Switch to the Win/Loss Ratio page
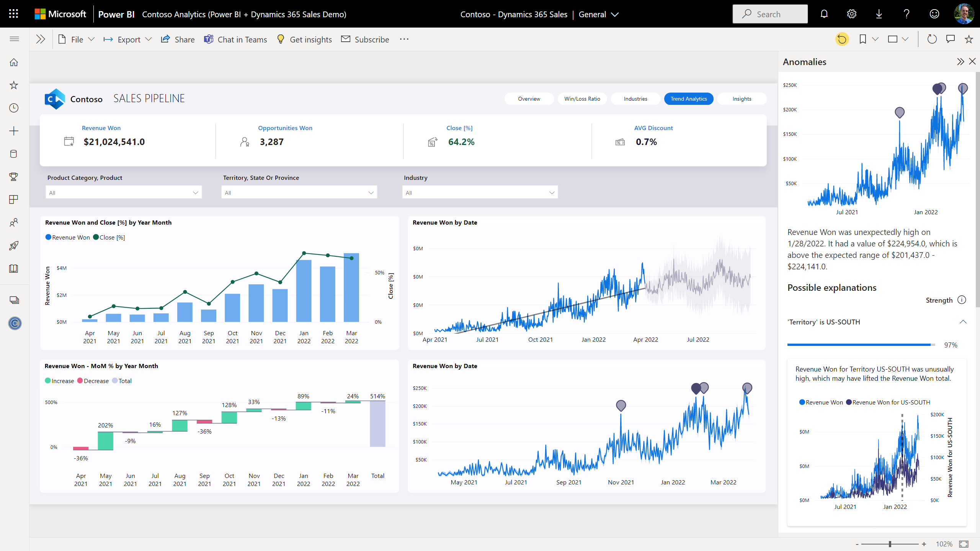The height and width of the screenshot is (551, 980). click(582, 99)
